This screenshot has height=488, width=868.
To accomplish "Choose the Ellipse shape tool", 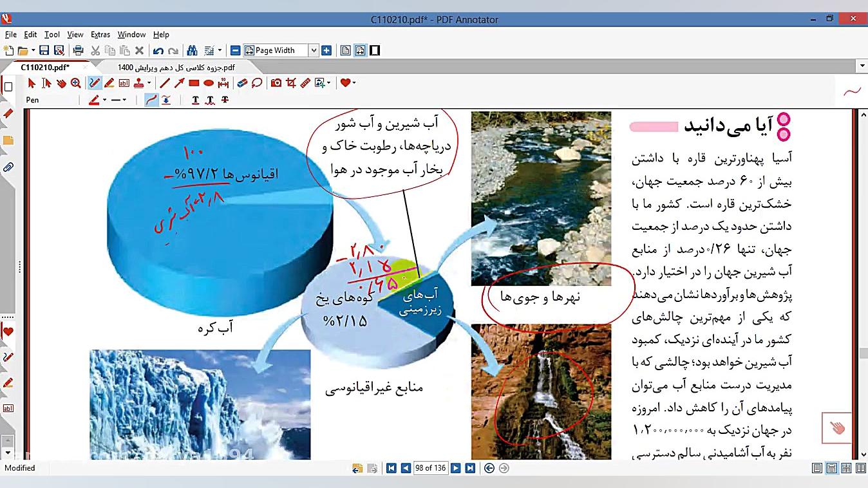I will 209,83.
